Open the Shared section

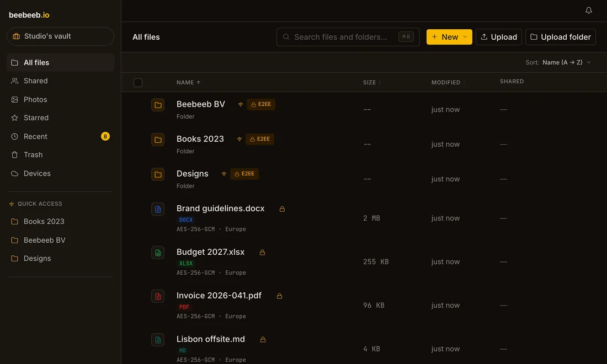click(60, 81)
